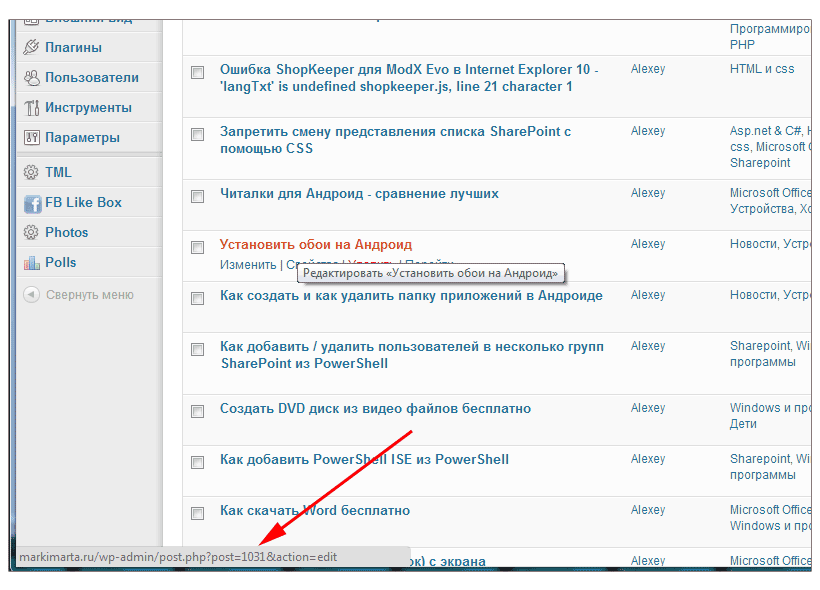820x590 pixels.
Task: Click author Alexey in Ошибка ShopKeeper row
Action: [648, 69]
